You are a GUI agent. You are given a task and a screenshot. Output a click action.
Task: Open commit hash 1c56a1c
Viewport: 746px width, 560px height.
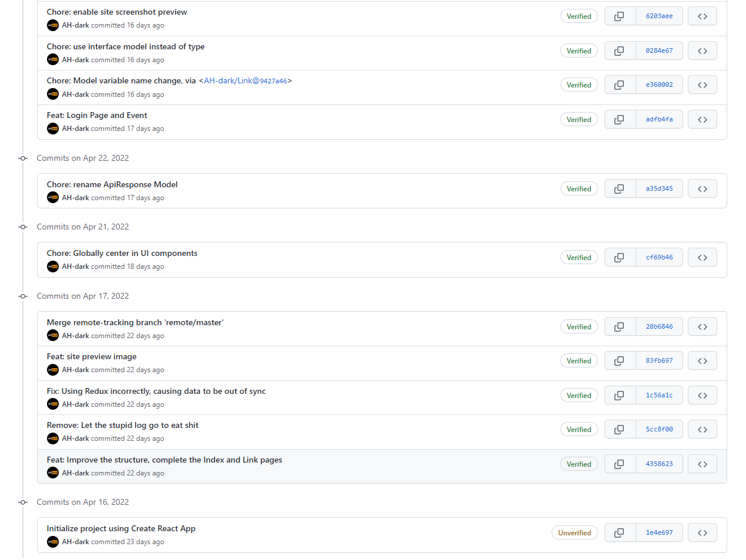tap(659, 396)
